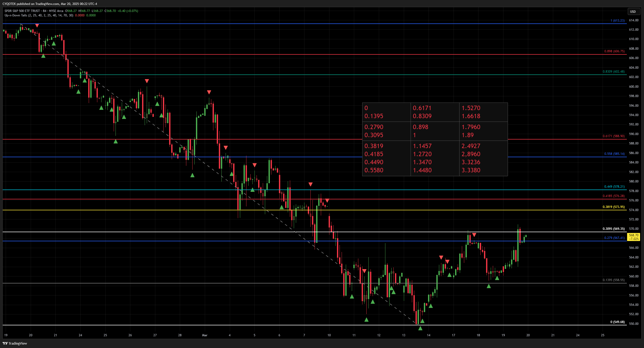Select the Fibonacci label '0 (549.68)'
644x348 pixels.
point(617,322)
